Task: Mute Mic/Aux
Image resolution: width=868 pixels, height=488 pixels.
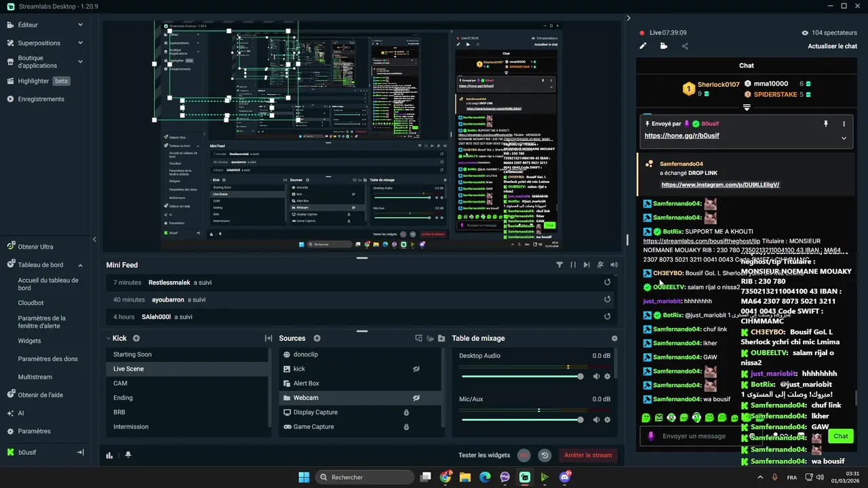Action: coord(596,420)
